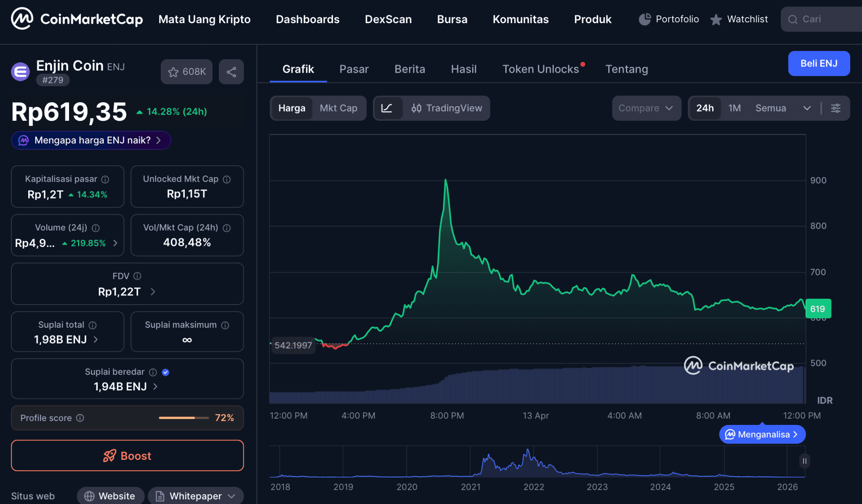862x504 pixels.
Task: Click the Beli ENJ button
Action: point(818,64)
